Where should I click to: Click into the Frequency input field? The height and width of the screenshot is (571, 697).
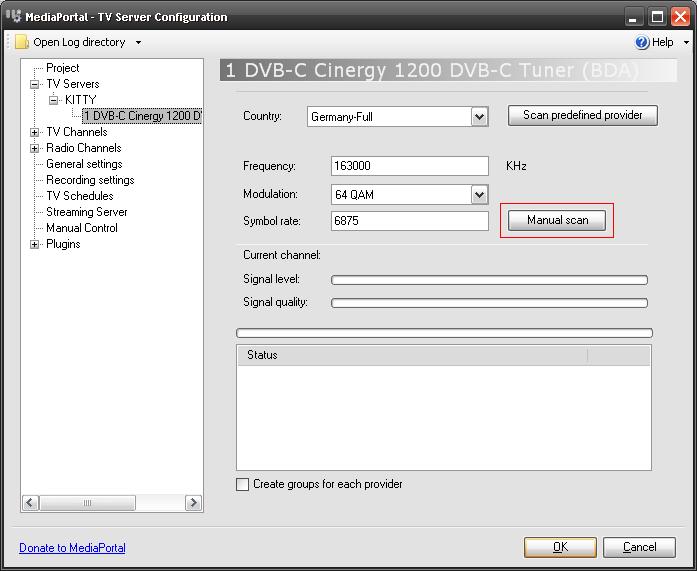409,166
